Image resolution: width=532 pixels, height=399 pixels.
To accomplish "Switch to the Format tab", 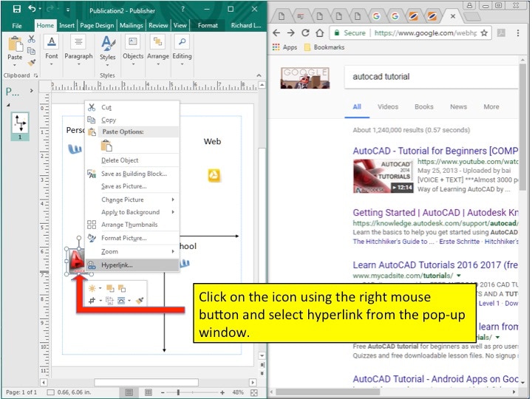I will (x=208, y=25).
